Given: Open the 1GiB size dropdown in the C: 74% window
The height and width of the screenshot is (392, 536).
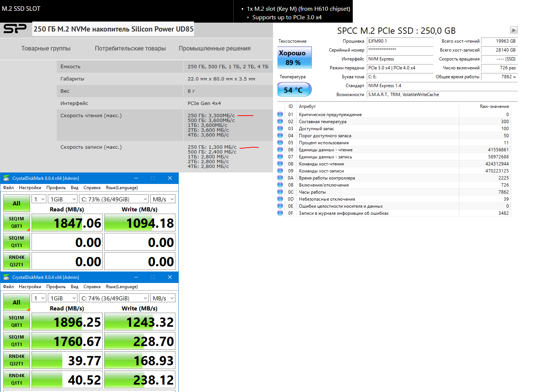Looking at the screenshot, I should click(63, 298).
